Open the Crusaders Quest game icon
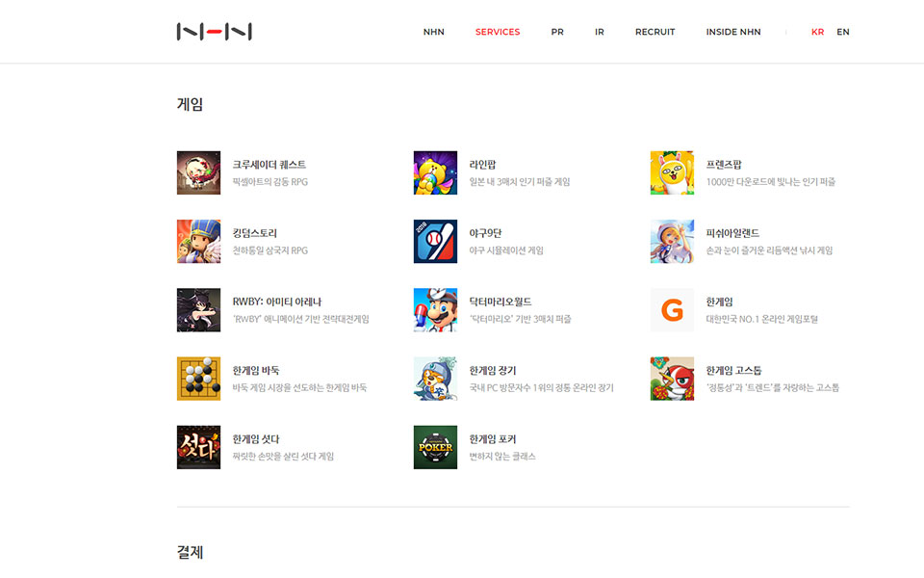924x578 pixels. (198, 172)
